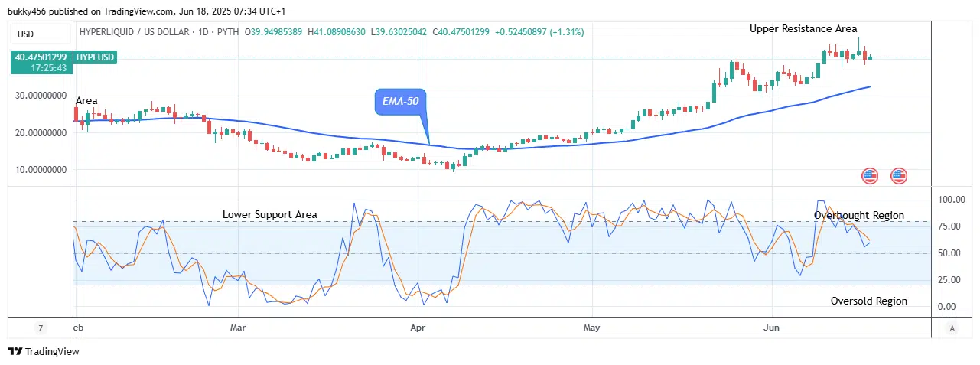The image size is (980, 365).
Task: Click the TradingView logo at bottom left
Action: coord(44,351)
